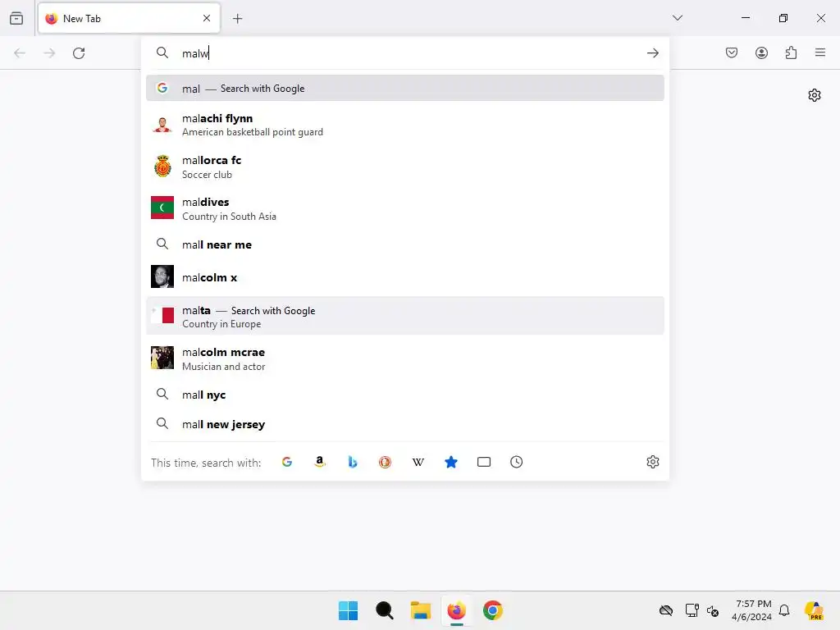This screenshot has height=630, width=840.
Task: Open search settings gear in dropdown
Action: pos(652,462)
